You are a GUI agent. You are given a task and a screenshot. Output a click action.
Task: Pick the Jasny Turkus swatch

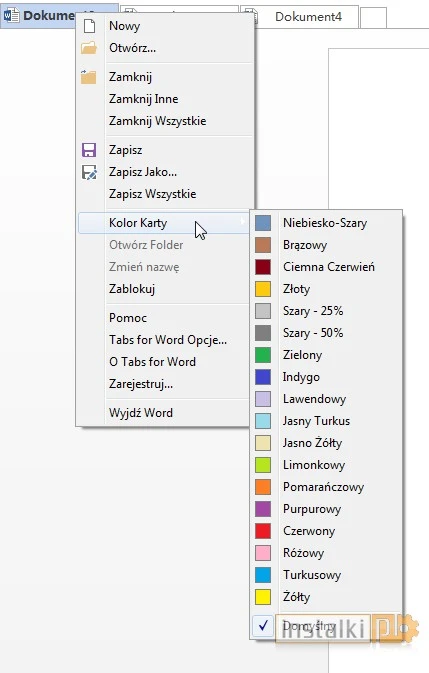click(x=263, y=421)
